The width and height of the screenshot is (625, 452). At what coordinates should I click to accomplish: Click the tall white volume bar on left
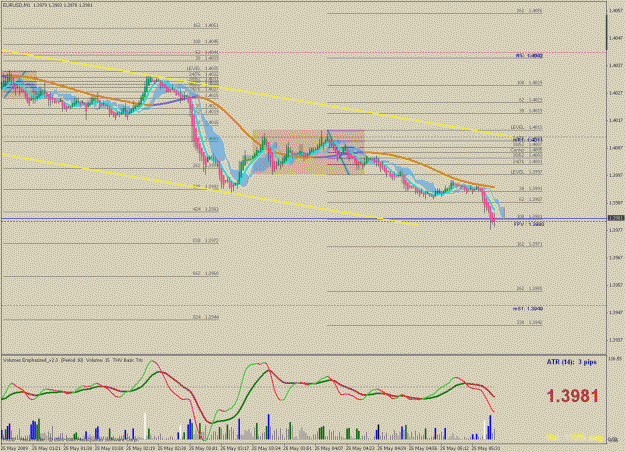click(x=145, y=426)
